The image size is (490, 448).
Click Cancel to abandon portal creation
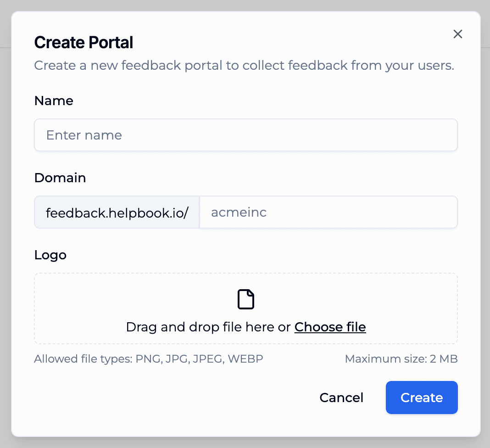click(x=341, y=398)
